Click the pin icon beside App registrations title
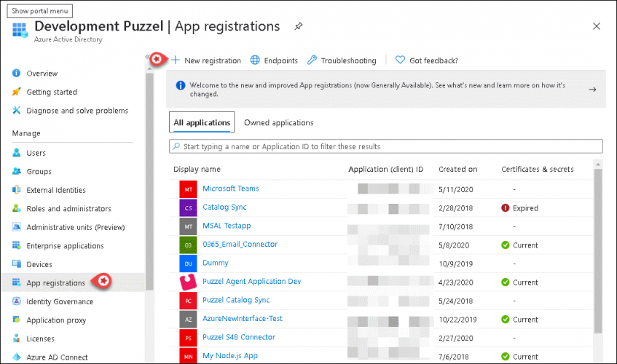This screenshot has height=364, width=617. coord(298,26)
